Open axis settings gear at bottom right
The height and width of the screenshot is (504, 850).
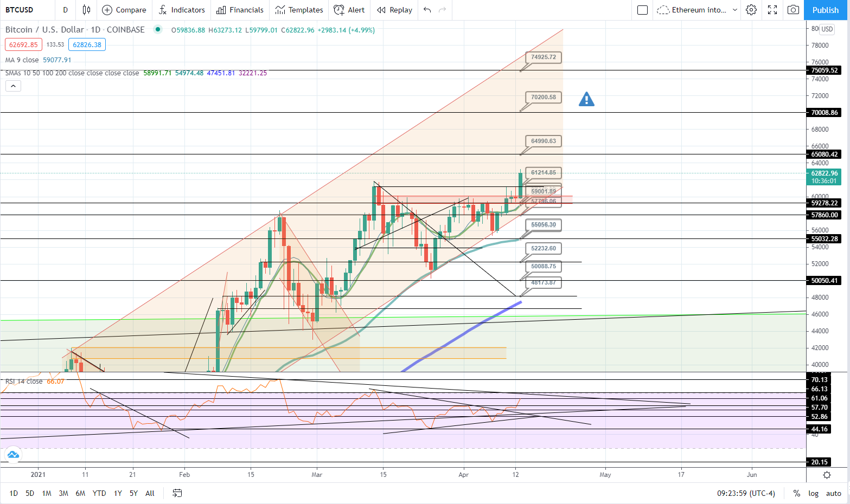[827, 475]
